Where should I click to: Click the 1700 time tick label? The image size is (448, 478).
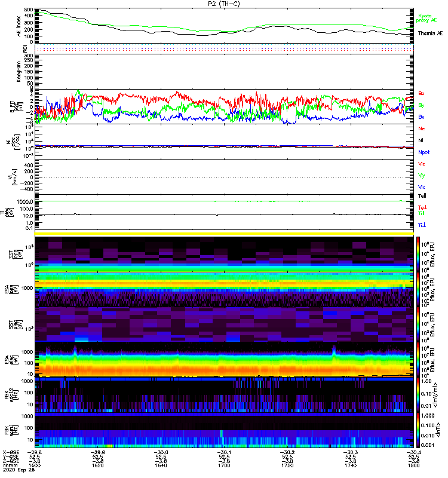(x=225, y=465)
